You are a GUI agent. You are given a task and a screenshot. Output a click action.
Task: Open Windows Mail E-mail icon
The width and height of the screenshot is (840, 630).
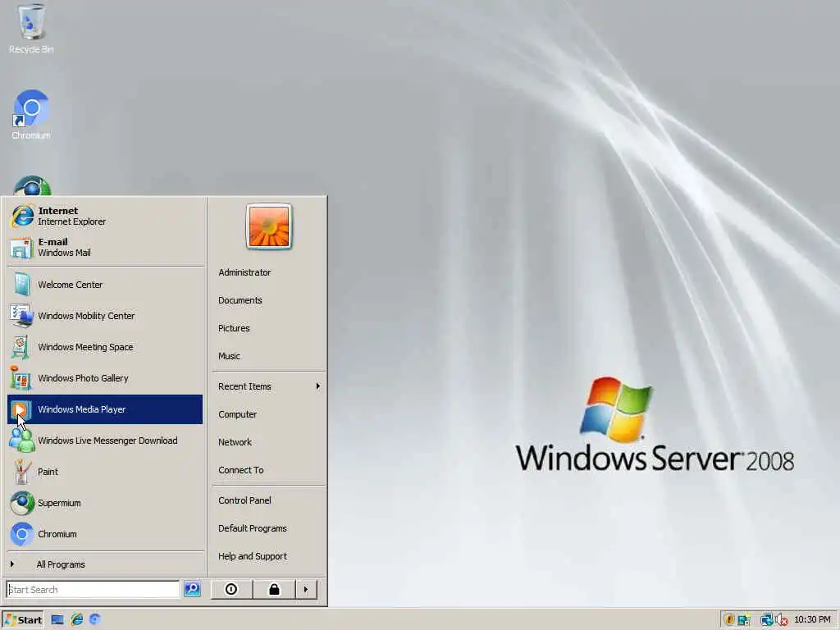tap(21, 248)
